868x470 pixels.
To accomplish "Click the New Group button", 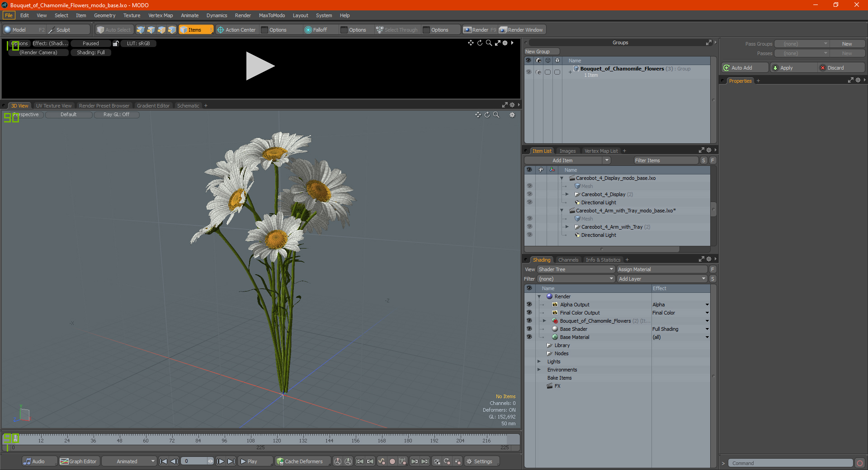I will [x=541, y=52].
